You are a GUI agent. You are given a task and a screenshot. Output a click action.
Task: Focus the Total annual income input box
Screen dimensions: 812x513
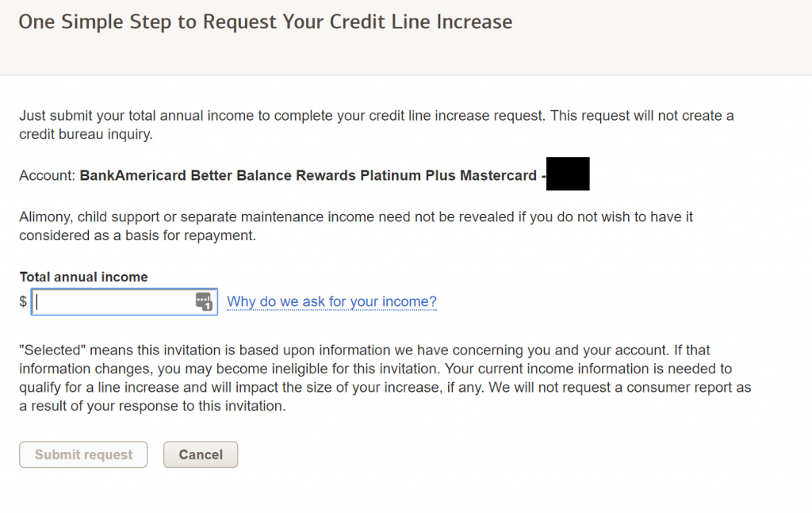(x=124, y=302)
